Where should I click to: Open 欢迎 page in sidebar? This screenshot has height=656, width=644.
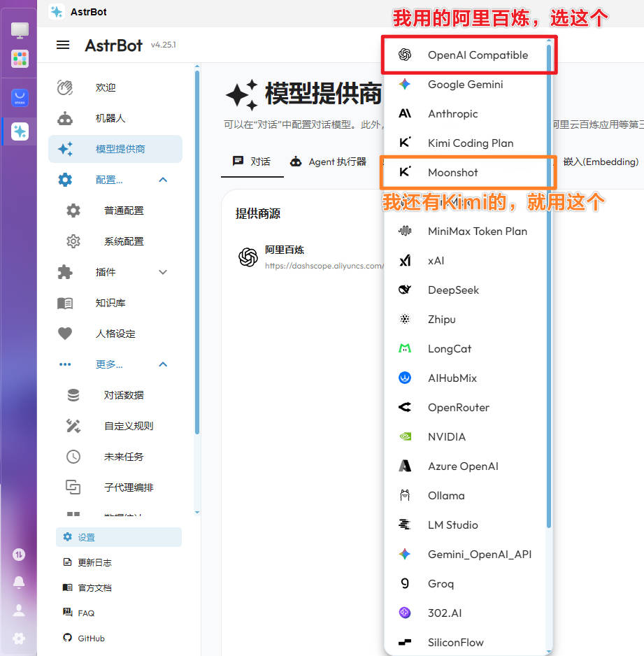(115, 87)
